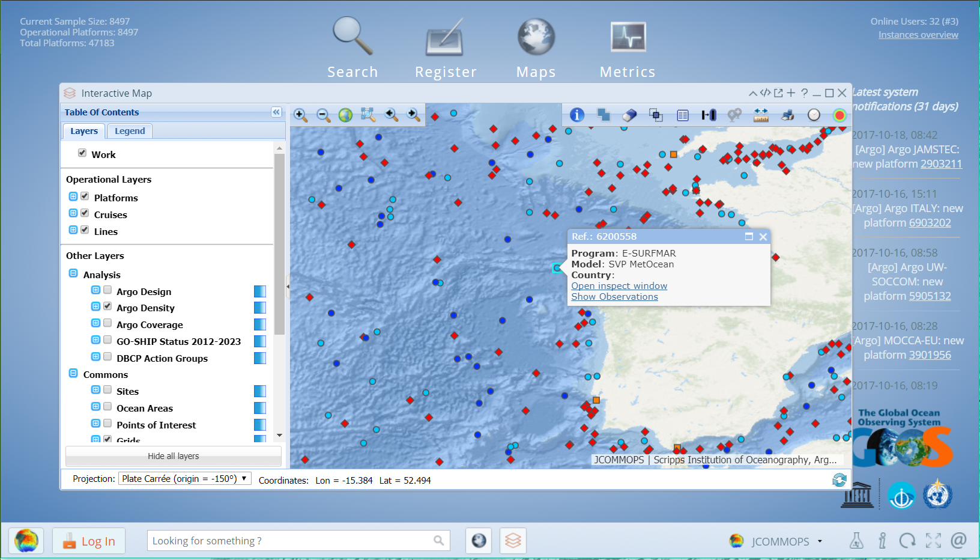Collapse the Analysis group
This screenshot has height=560, width=980.
point(73,273)
